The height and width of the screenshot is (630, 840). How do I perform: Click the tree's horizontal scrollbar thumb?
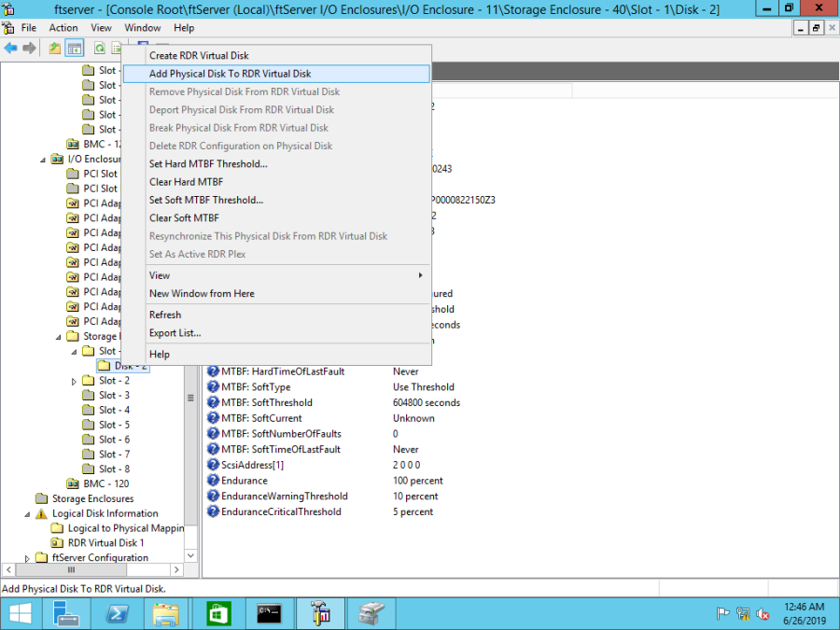pyautogui.click(x=71, y=569)
